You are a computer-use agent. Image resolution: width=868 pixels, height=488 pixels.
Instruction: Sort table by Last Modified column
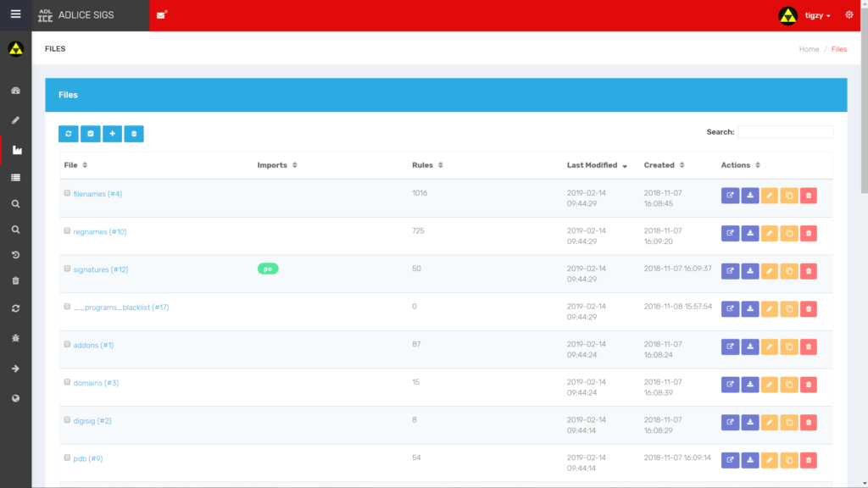point(597,165)
